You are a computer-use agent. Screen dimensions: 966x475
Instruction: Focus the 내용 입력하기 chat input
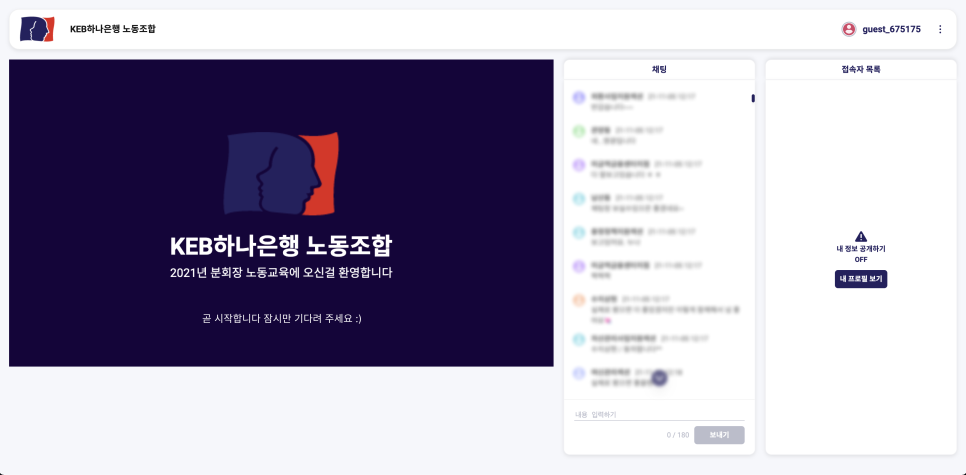coord(659,415)
